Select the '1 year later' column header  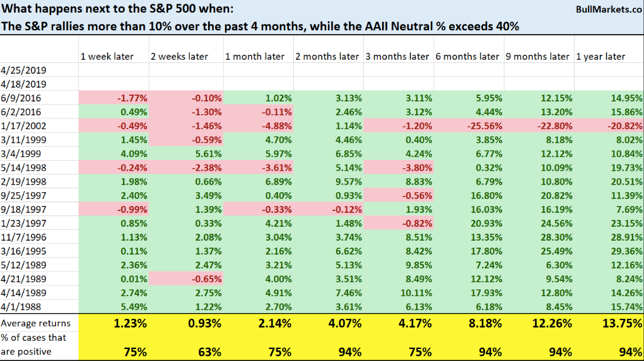tap(600, 56)
